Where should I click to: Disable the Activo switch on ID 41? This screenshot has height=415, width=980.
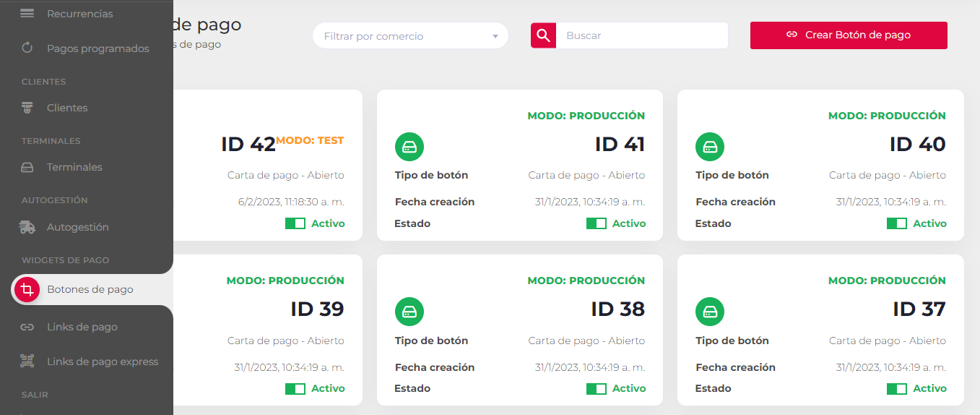tap(596, 223)
